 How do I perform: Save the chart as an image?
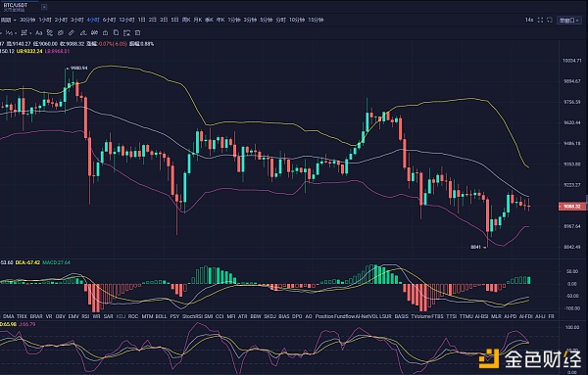pos(126,33)
